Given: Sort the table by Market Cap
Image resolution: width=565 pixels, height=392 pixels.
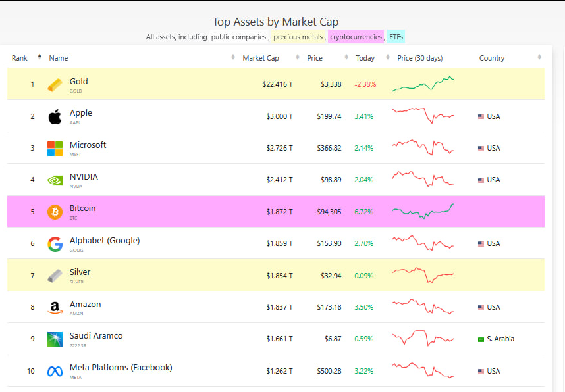Looking at the screenshot, I should pos(261,58).
